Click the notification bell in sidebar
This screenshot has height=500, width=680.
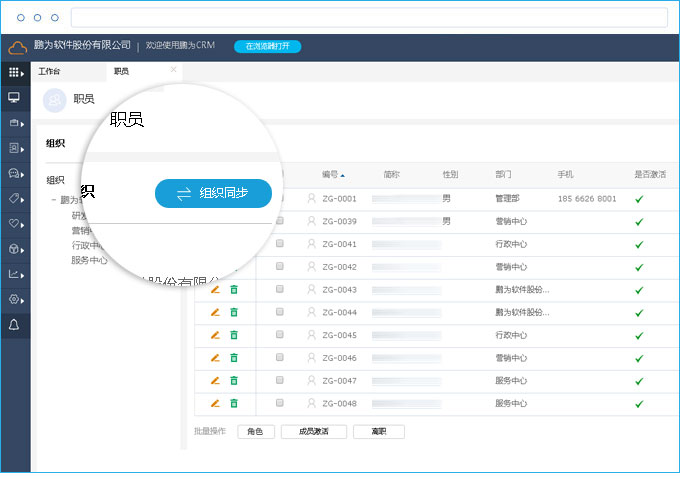pyautogui.click(x=14, y=325)
